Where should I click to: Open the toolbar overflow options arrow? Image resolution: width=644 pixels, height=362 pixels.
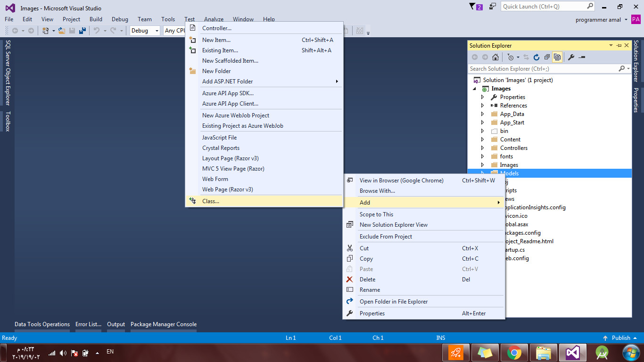point(368,32)
